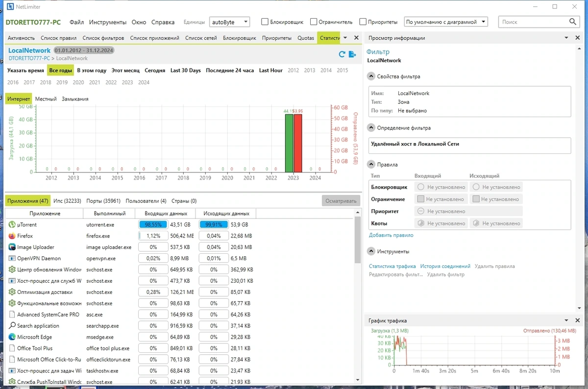
Task: Enable the Приоритеты checkbox in toolbar
Action: coord(363,22)
